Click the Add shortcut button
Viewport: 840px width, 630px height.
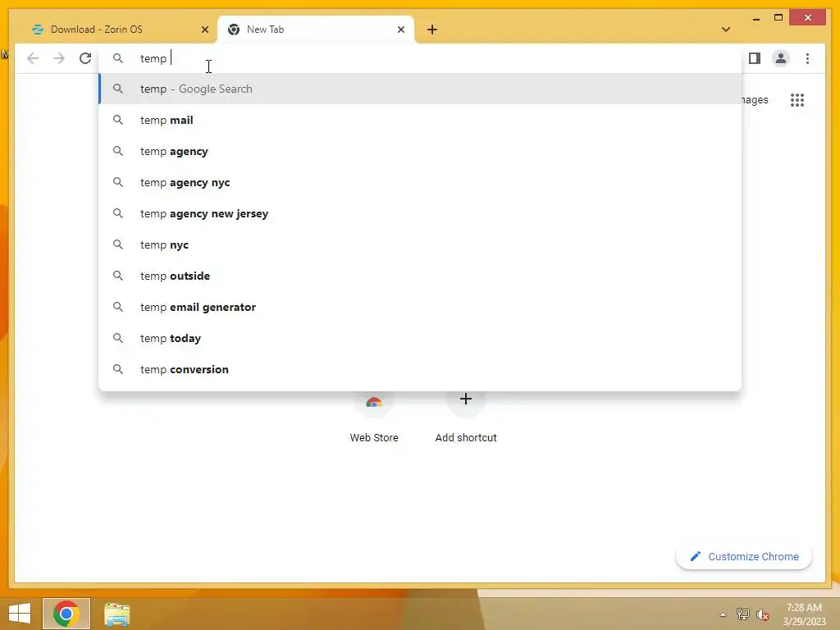pos(466,417)
